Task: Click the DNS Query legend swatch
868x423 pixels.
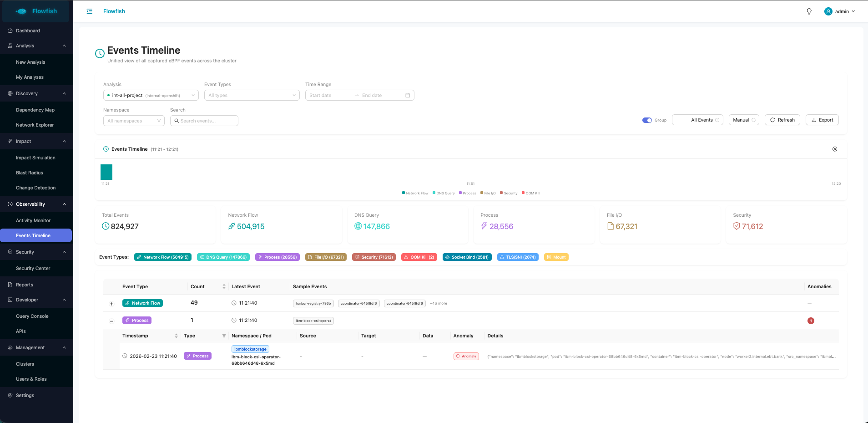Action: pos(434,193)
